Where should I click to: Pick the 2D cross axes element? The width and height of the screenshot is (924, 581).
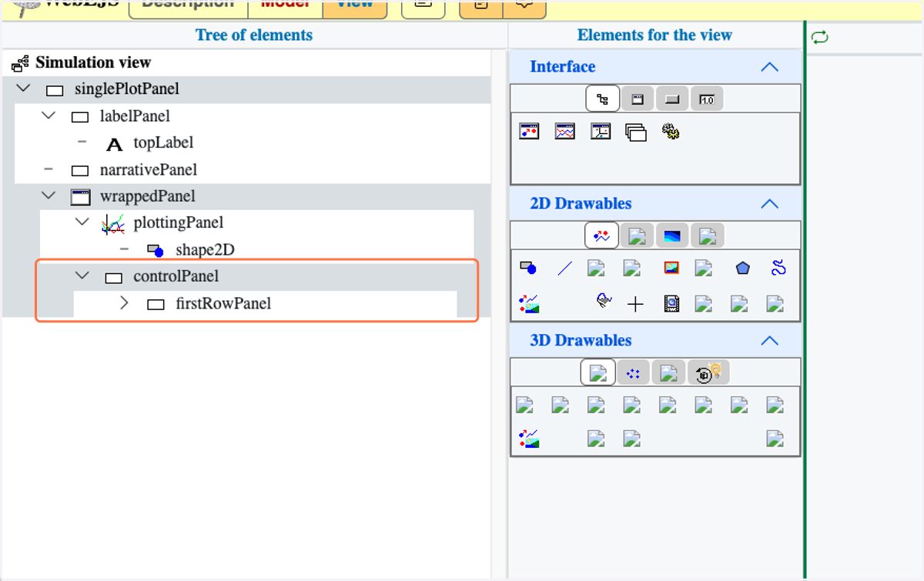point(635,305)
